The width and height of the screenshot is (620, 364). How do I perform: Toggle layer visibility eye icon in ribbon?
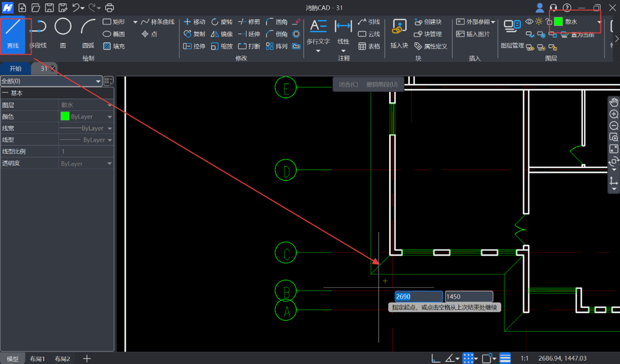tap(529, 22)
